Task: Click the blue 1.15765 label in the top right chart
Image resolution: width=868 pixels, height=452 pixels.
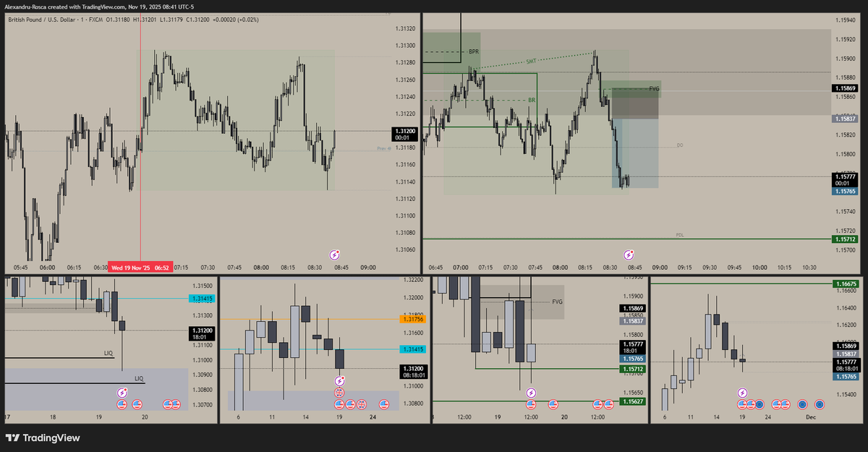Action: tap(846, 191)
